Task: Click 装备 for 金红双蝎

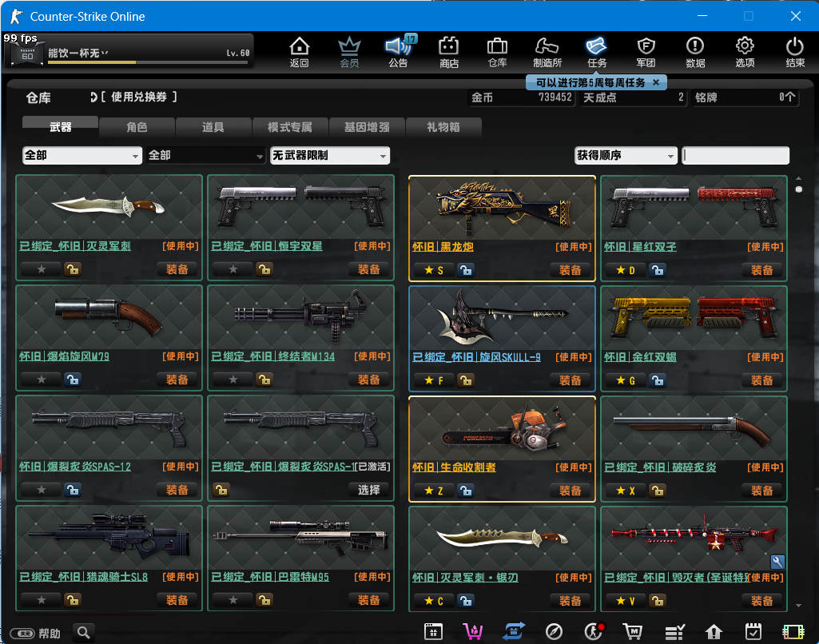Action: [x=762, y=380]
